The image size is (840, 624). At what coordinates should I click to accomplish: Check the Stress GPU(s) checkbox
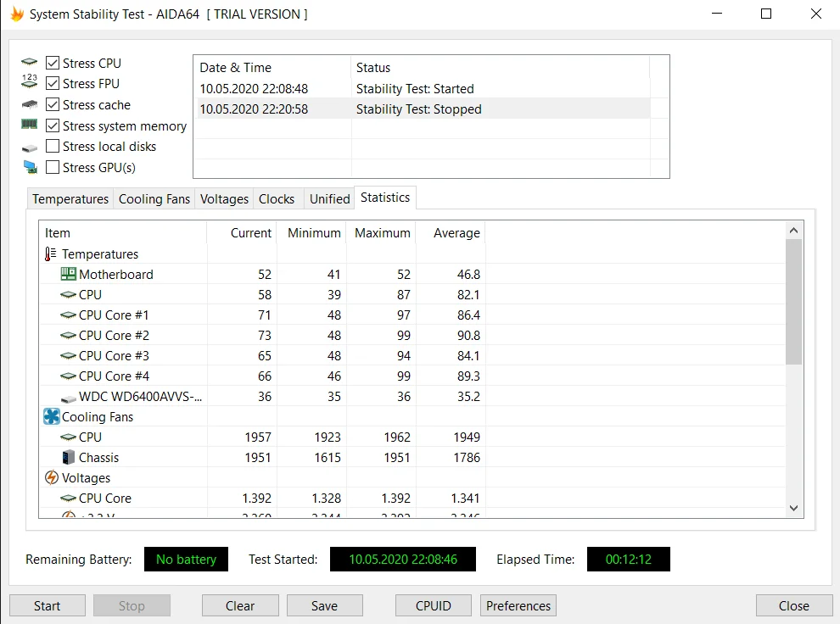[53, 167]
